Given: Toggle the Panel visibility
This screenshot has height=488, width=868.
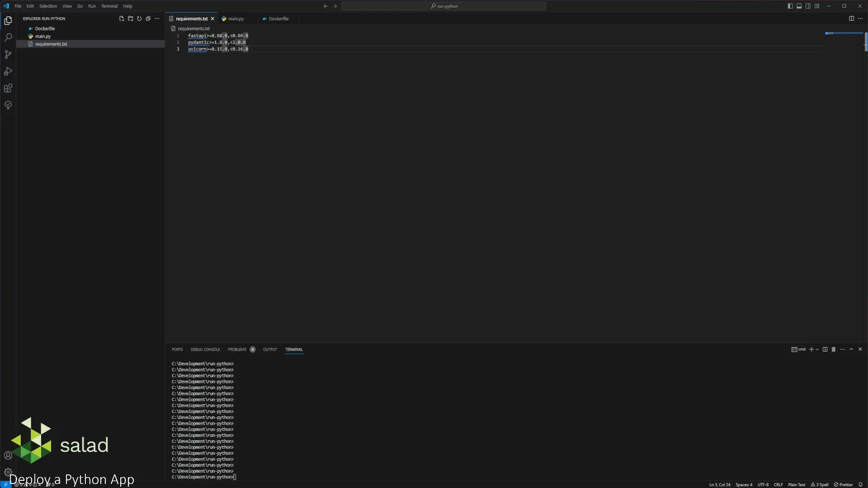Looking at the screenshot, I should (798, 6).
